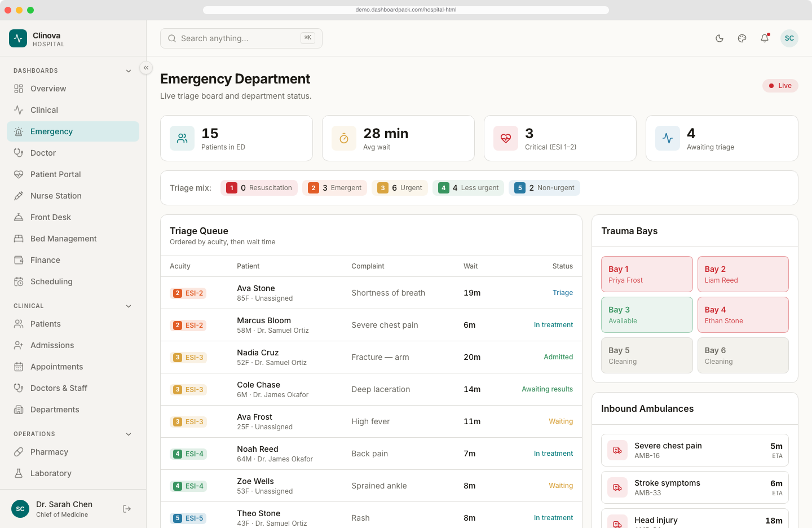Focus the Search anything field
The height and width of the screenshot is (528, 812).
pyautogui.click(x=241, y=38)
